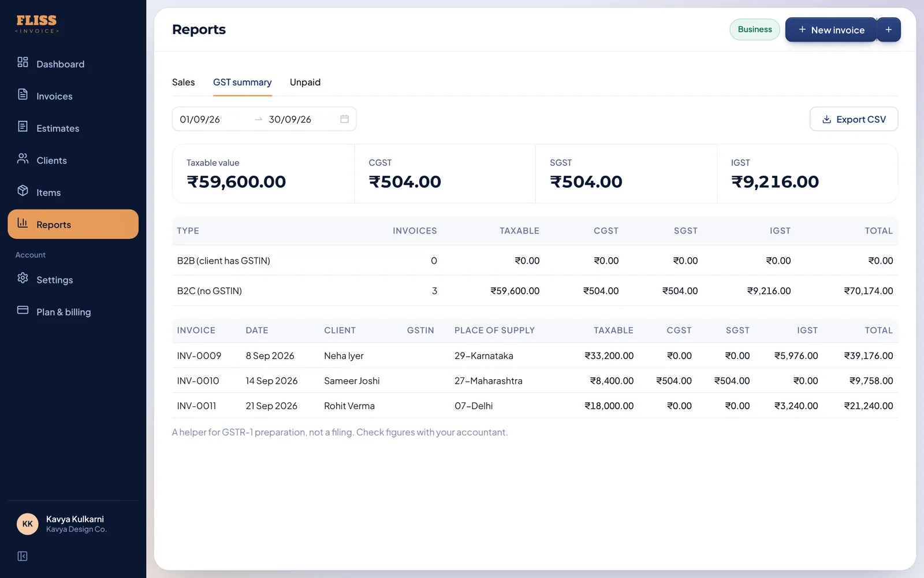Click place of supply 29–Karnataka

pos(483,355)
